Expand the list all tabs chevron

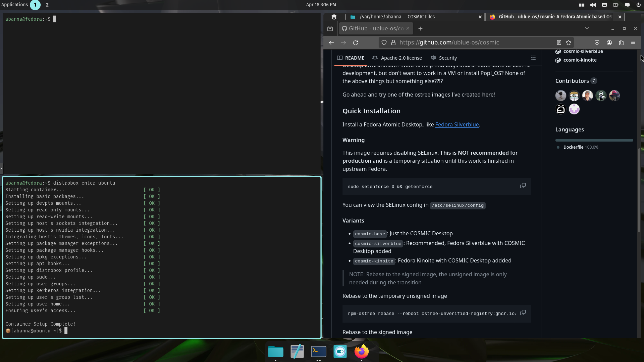(587, 28)
